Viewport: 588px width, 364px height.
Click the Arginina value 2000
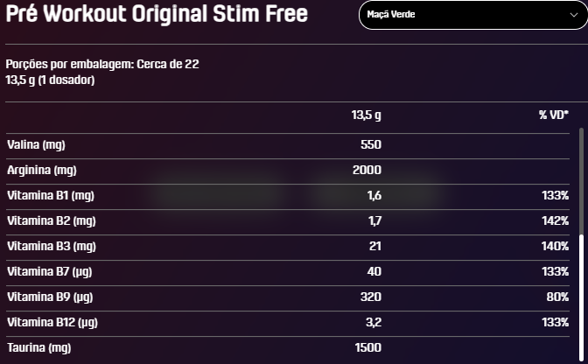tap(367, 171)
